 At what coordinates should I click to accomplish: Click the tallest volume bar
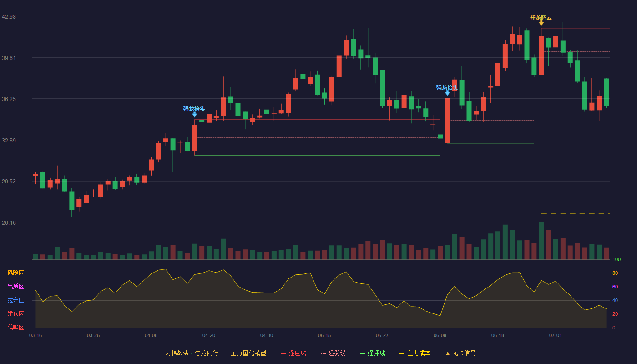coord(541,241)
